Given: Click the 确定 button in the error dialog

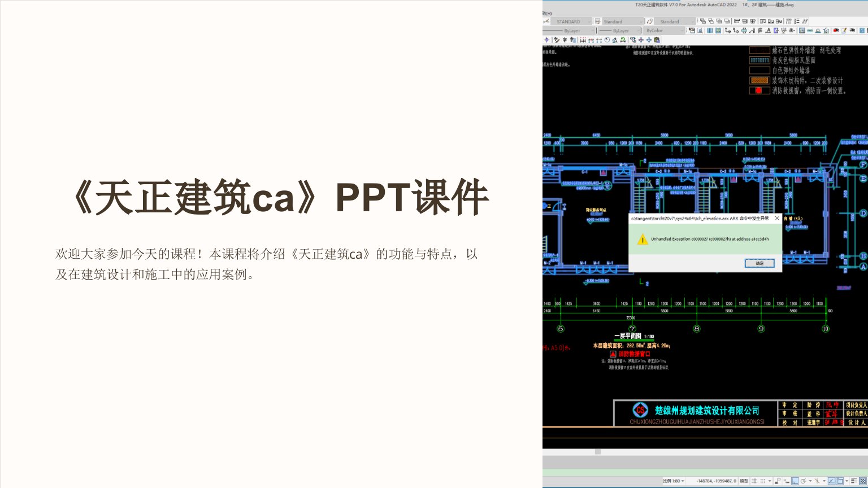Looking at the screenshot, I should pos(759,263).
